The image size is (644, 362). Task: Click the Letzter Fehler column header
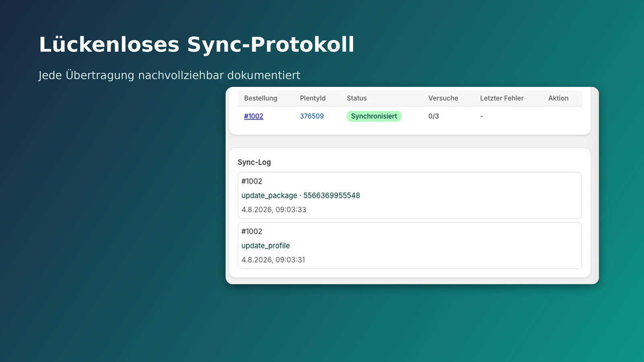click(502, 98)
